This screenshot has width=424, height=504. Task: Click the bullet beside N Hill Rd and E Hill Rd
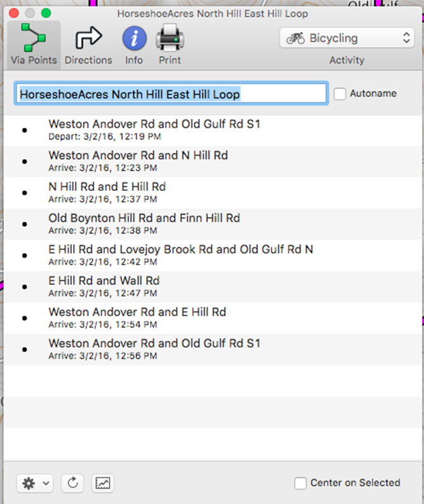point(25,193)
